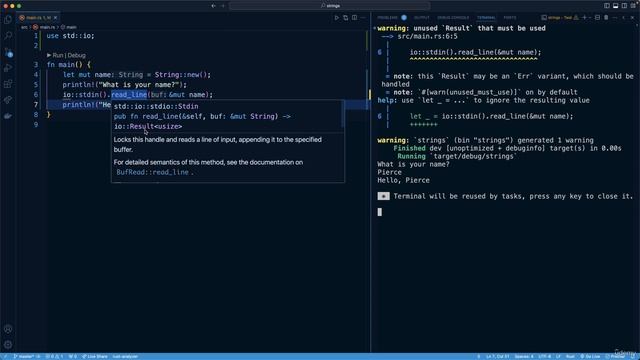This screenshot has width=640, height=360.
Task: Click the Rust language mode indicator
Action: click(x=570, y=356)
